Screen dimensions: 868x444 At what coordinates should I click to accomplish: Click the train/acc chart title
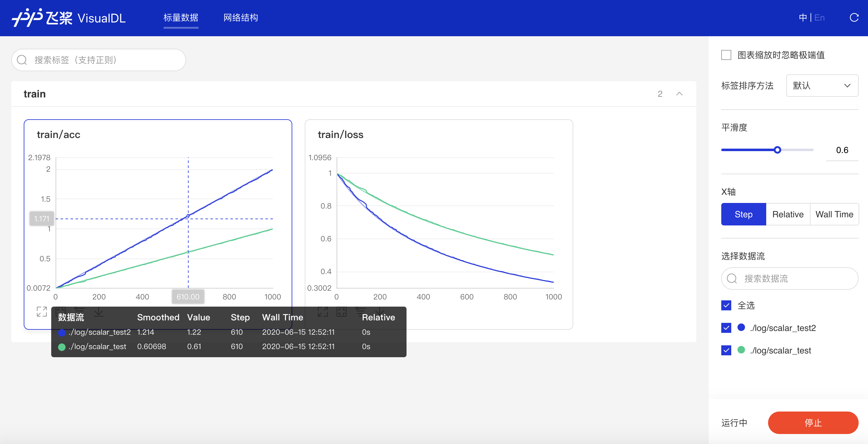pyautogui.click(x=58, y=134)
